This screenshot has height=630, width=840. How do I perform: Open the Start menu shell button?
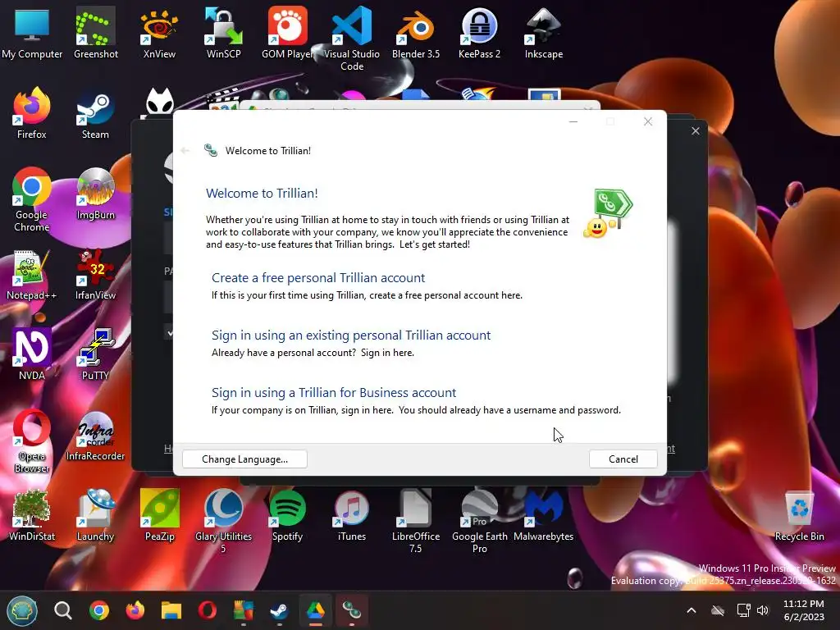click(x=22, y=610)
